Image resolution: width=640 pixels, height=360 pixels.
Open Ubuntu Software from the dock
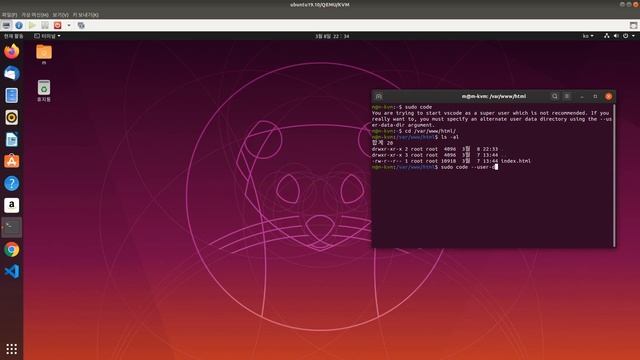(x=11, y=161)
